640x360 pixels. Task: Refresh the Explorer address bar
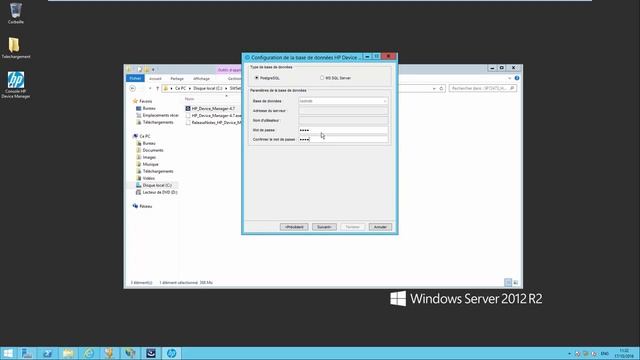click(x=441, y=88)
